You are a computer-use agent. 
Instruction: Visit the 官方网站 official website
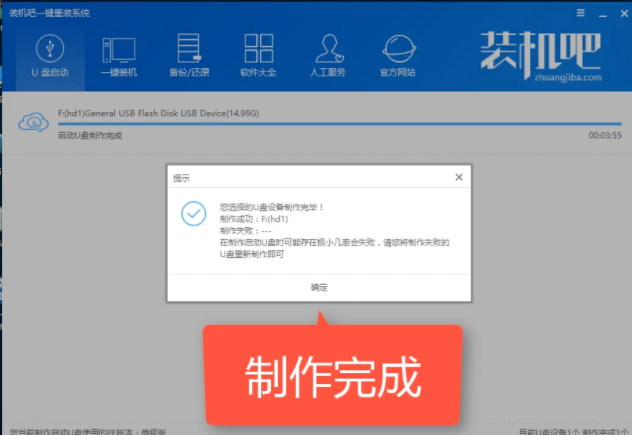click(398, 55)
